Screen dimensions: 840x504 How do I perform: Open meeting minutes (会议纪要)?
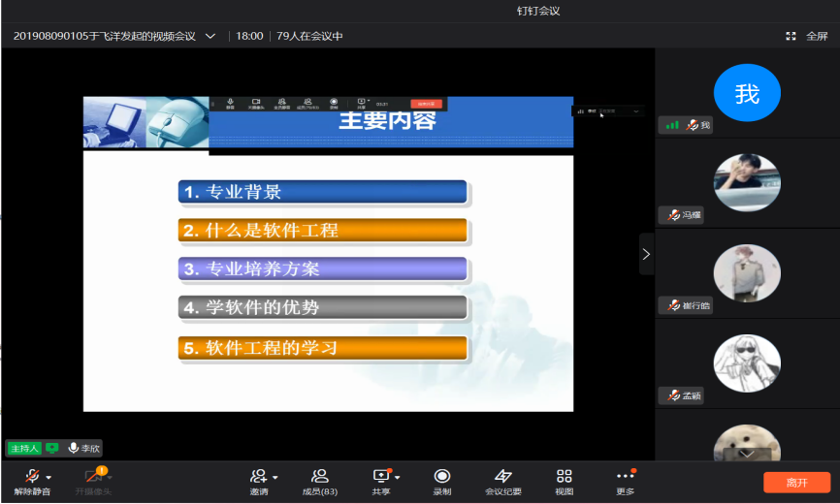[503, 476]
